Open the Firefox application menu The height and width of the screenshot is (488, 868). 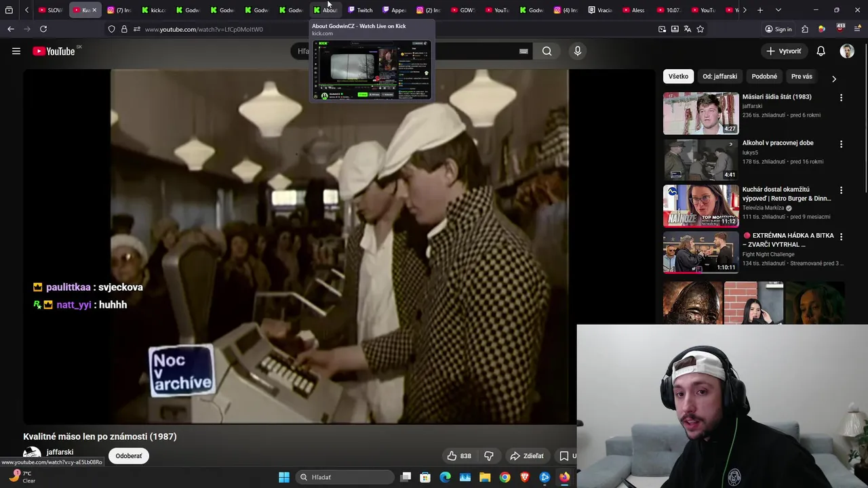click(858, 29)
